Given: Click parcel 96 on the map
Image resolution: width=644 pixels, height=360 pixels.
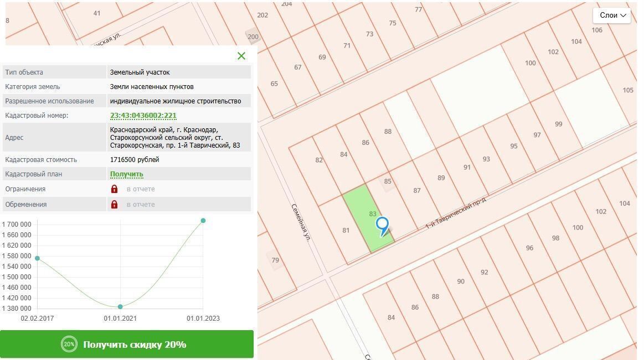Looking at the screenshot, I should (530, 248).
